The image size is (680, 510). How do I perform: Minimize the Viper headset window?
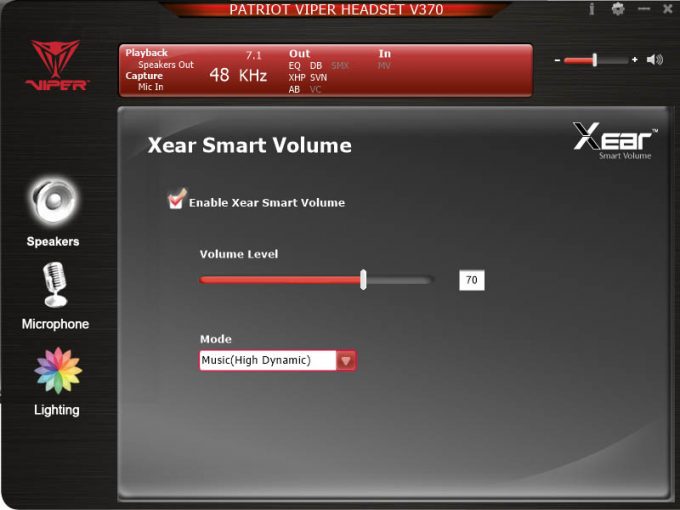click(x=644, y=9)
